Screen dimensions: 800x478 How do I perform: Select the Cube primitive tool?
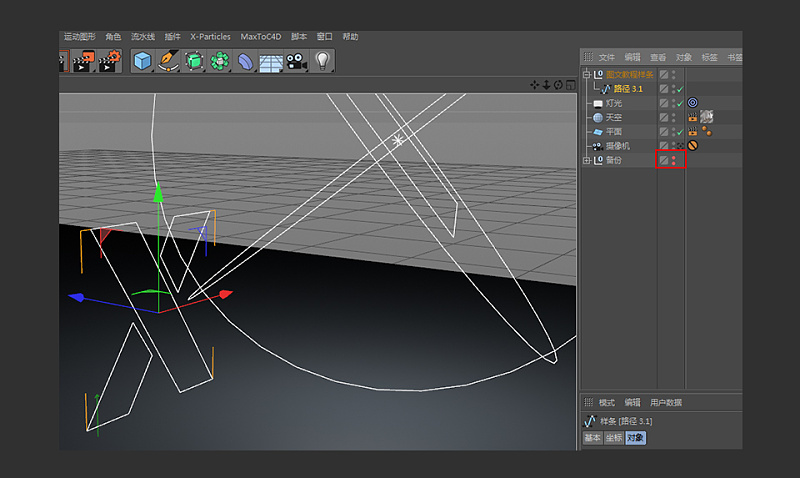(x=144, y=61)
